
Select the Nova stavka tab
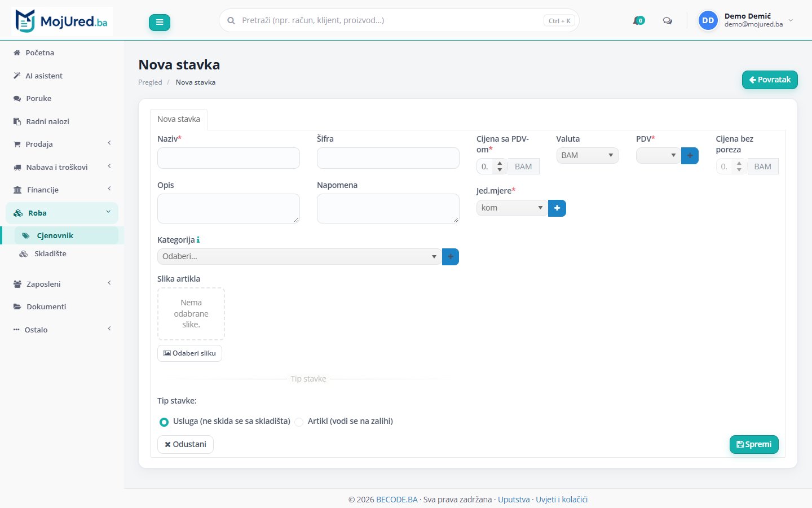pos(179,119)
